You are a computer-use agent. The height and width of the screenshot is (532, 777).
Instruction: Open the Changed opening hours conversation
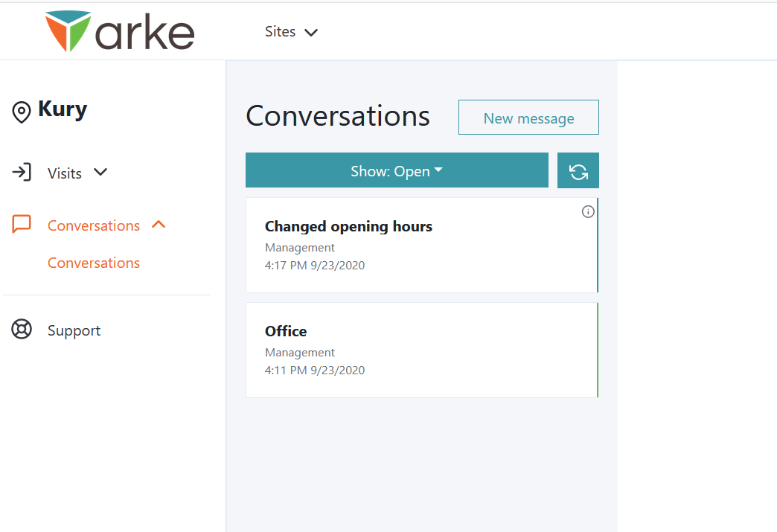click(x=422, y=246)
